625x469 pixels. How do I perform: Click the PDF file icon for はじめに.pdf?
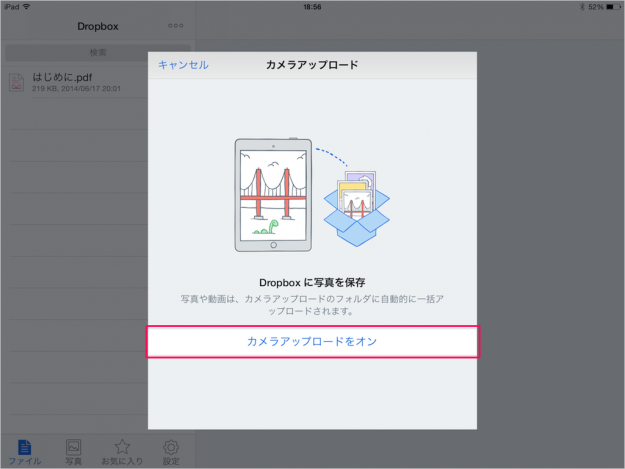point(17,82)
